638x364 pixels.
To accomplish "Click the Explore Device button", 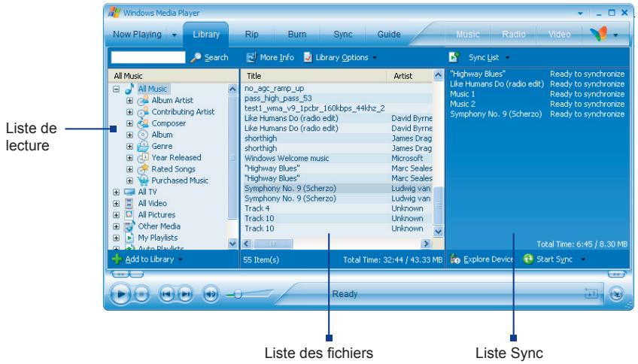I will coord(482,259).
